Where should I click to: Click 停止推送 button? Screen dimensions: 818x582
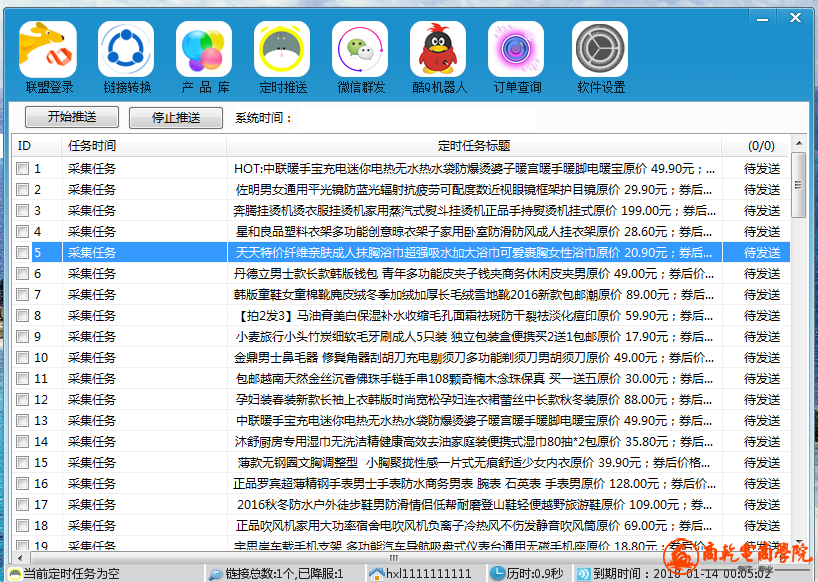click(176, 117)
